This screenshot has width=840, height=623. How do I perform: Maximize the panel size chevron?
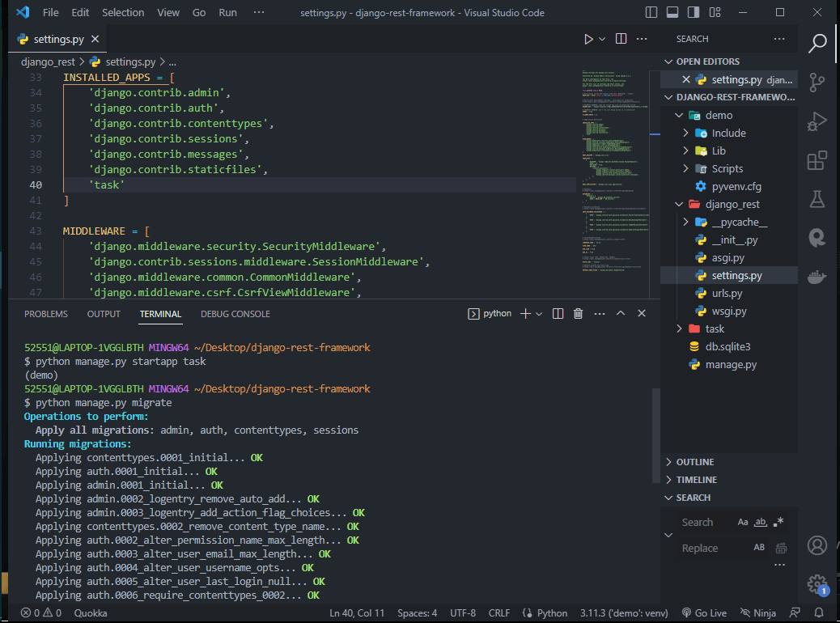[621, 313]
